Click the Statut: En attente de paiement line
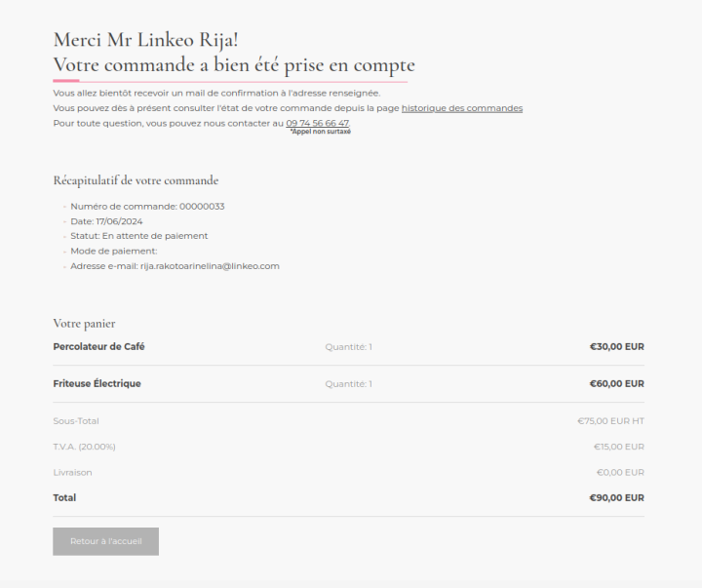 tap(139, 236)
